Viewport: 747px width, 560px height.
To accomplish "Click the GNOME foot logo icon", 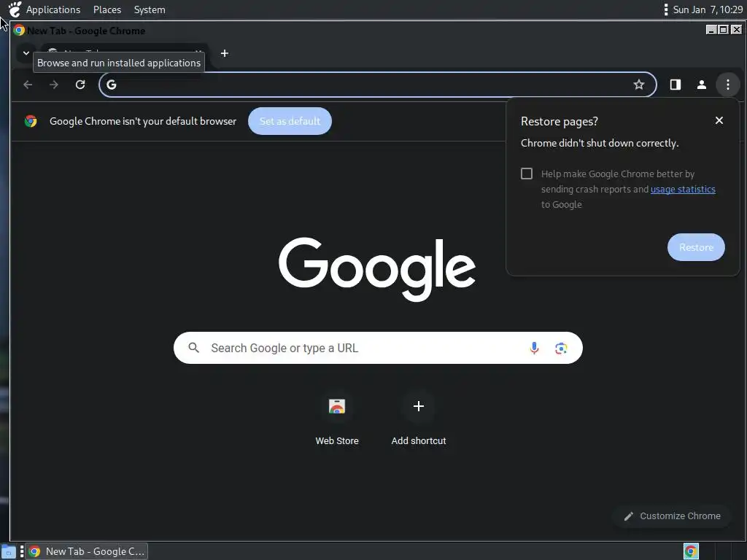I will (15, 9).
